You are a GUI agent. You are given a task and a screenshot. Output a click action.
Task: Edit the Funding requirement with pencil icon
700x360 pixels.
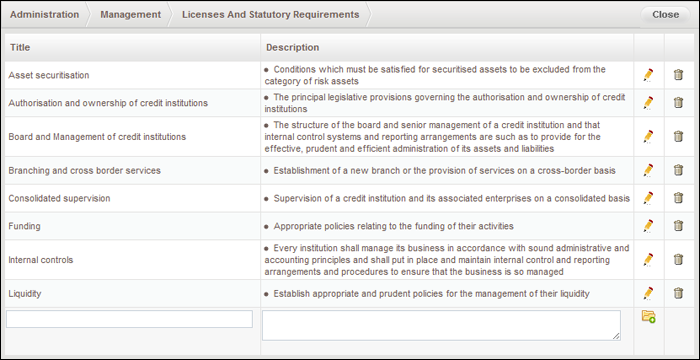click(648, 226)
